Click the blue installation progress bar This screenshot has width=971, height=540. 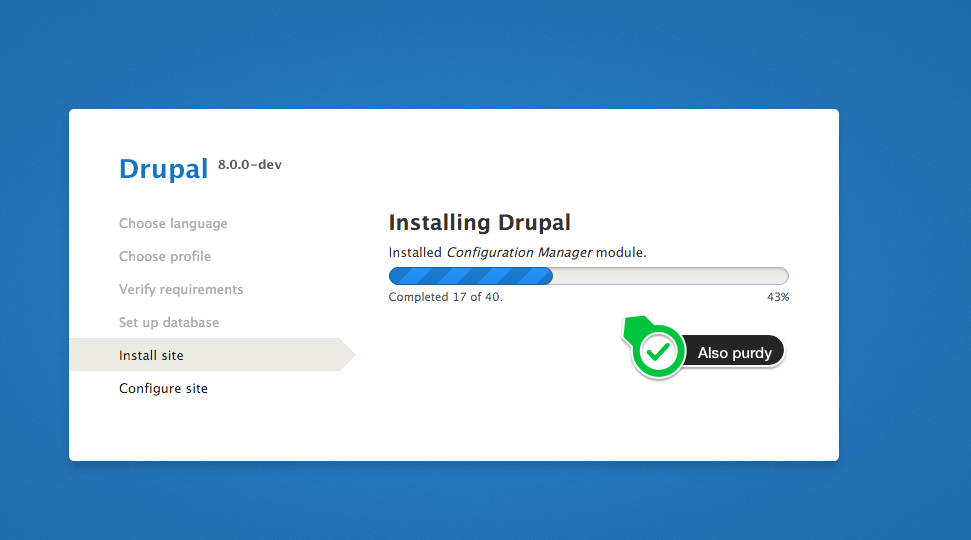coord(588,276)
